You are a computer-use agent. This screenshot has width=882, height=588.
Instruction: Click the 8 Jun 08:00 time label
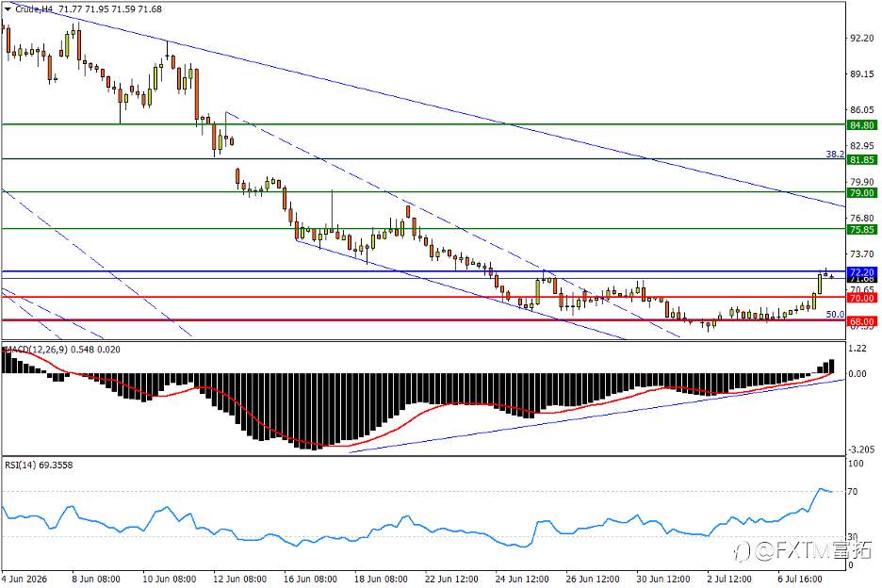tap(96, 579)
